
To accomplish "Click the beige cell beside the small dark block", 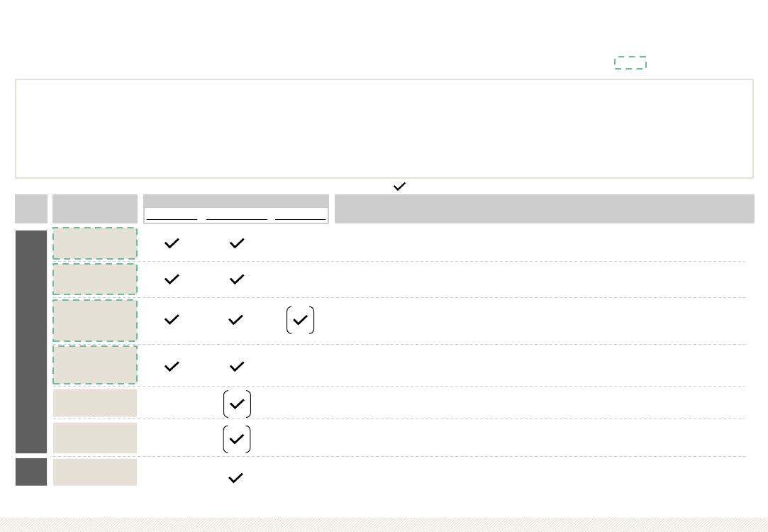I will [x=95, y=472].
